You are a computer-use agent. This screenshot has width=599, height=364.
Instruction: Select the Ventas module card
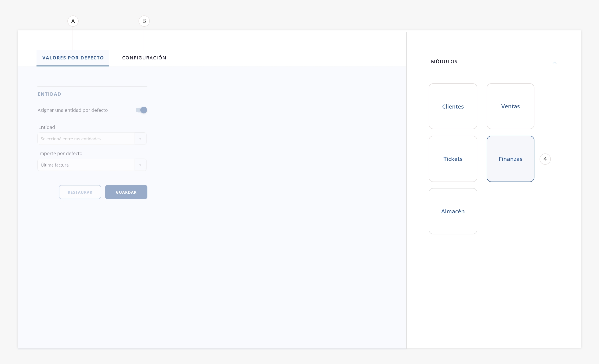click(x=510, y=106)
